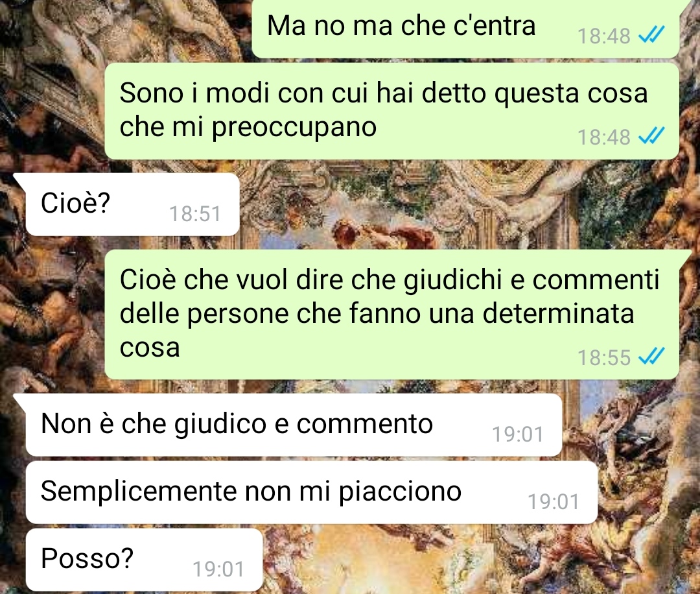Tap the 18:48 time beside 'preoccupano'
Viewport: 700px width, 594px height.
pos(603,137)
